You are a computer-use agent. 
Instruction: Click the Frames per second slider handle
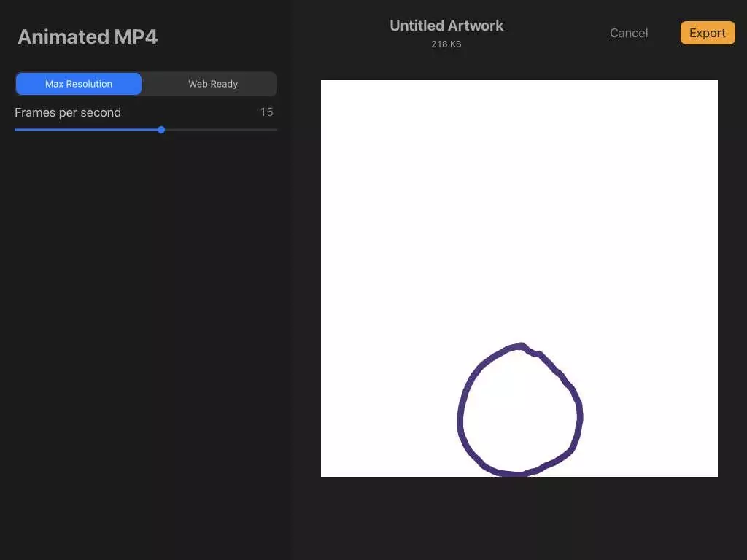(161, 130)
